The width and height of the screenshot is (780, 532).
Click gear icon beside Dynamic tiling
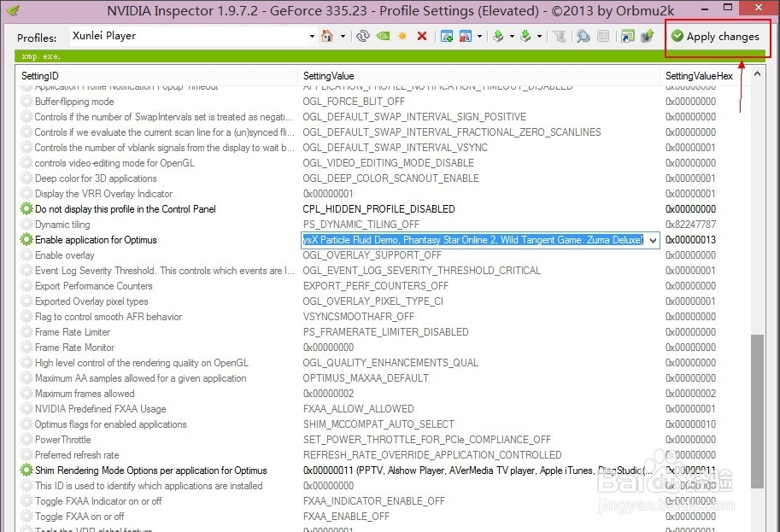pyautogui.click(x=26, y=225)
